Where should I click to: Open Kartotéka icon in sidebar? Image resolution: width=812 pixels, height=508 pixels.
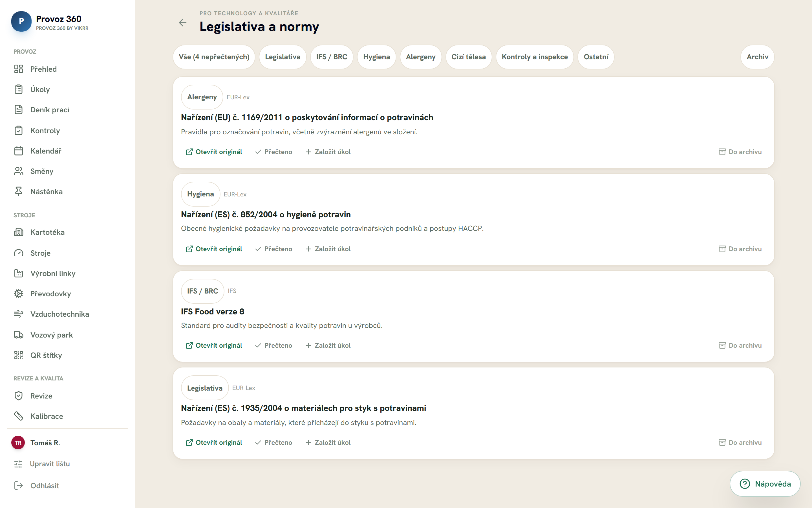pos(18,232)
